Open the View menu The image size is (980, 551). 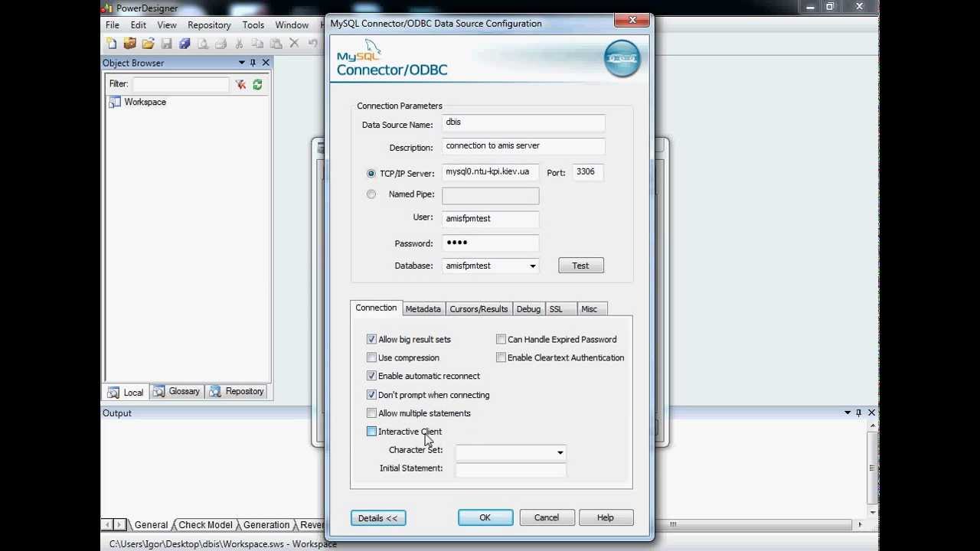tap(167, 25)
